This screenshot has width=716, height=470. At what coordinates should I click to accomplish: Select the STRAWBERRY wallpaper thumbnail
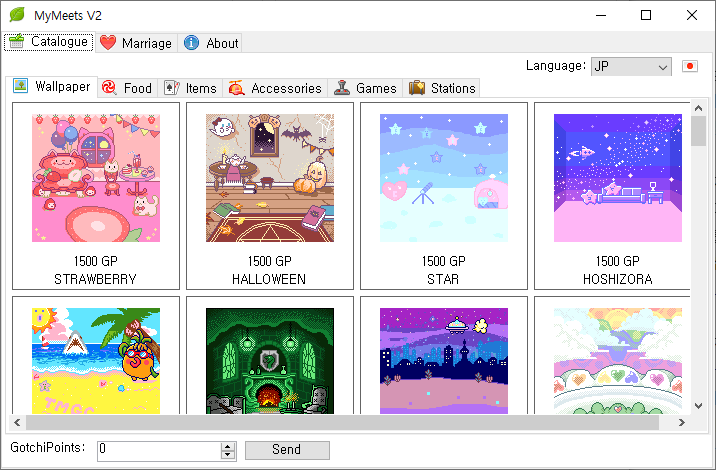(x=96, y=178)
